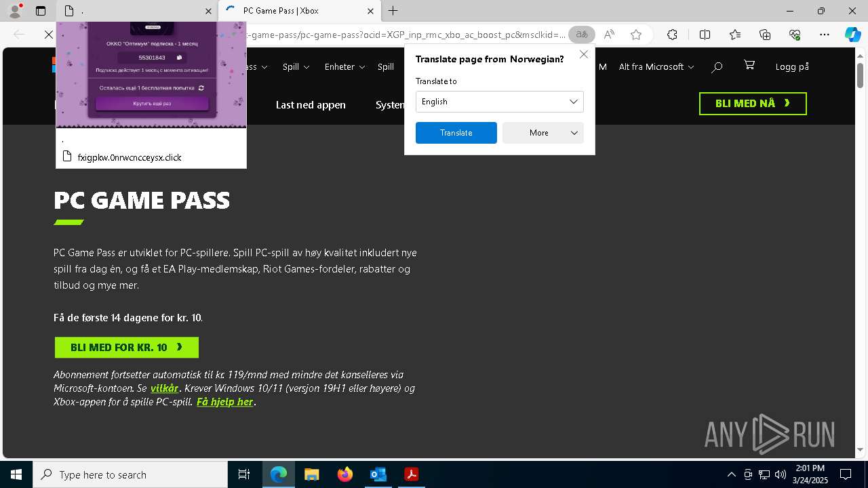
Task: Open the shopping cart icon
Action: pos(749,65)
